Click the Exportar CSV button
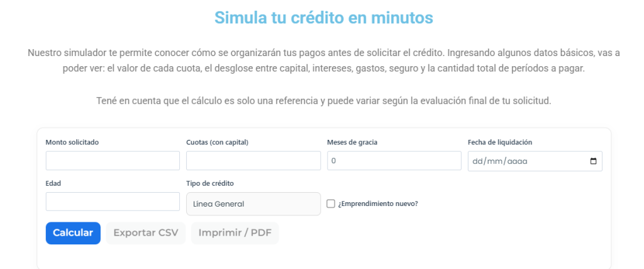This screenshot has width=644, height=269. click(x=145, y=233)
